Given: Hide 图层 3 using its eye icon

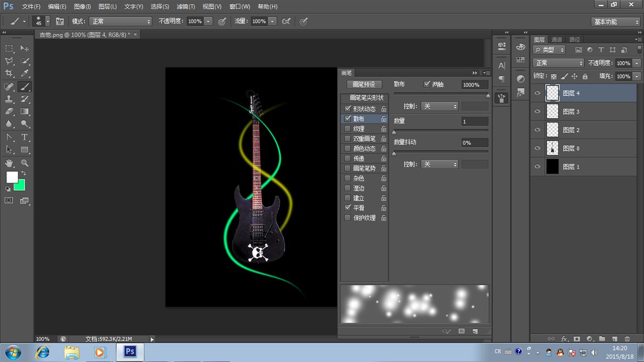Looking at the screenshot, I should tap(538, 112).
